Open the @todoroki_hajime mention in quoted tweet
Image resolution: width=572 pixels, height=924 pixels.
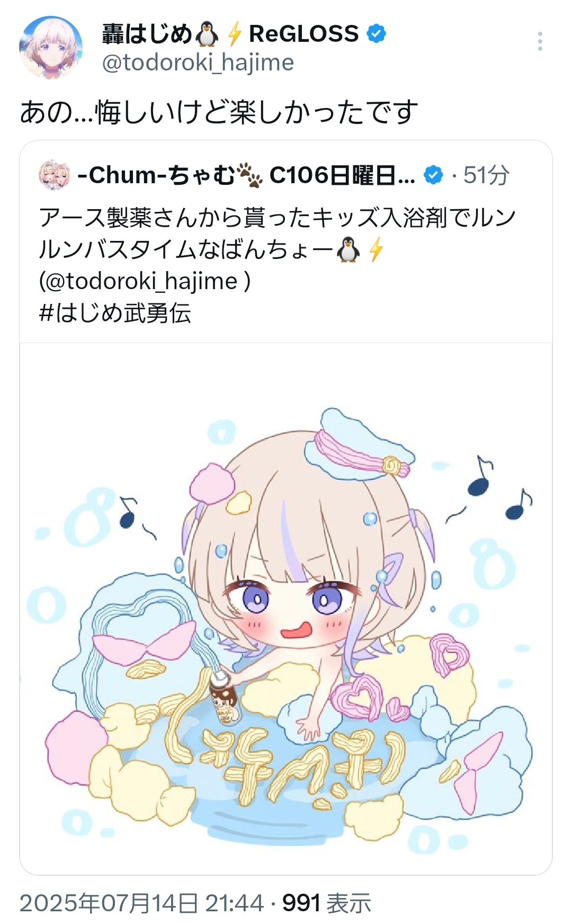(145, 281)
